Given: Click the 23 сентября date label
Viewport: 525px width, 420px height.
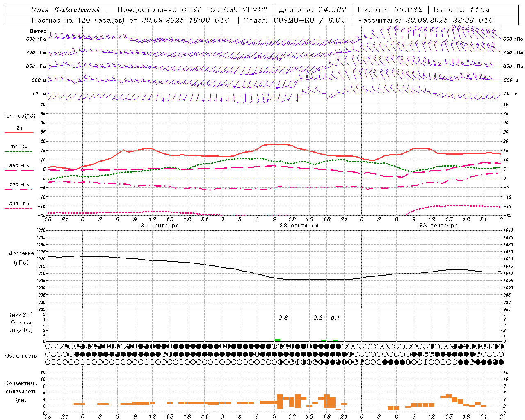Looking at the screenshot, I should pyautogui.click(x=438, y=226).
